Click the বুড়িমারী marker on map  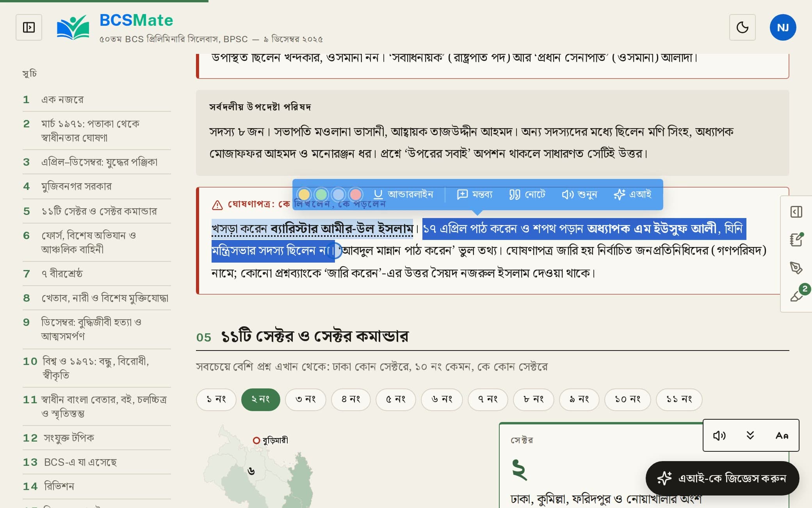256,440
